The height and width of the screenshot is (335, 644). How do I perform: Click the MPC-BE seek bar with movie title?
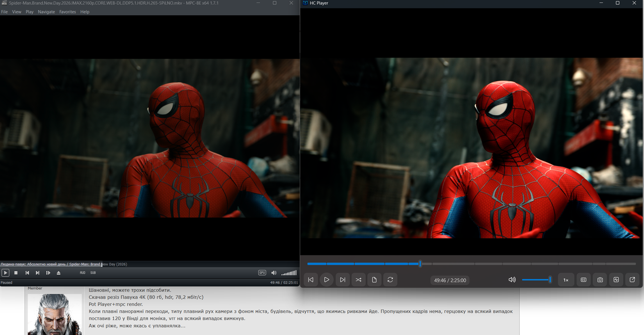tap(150, 264)
